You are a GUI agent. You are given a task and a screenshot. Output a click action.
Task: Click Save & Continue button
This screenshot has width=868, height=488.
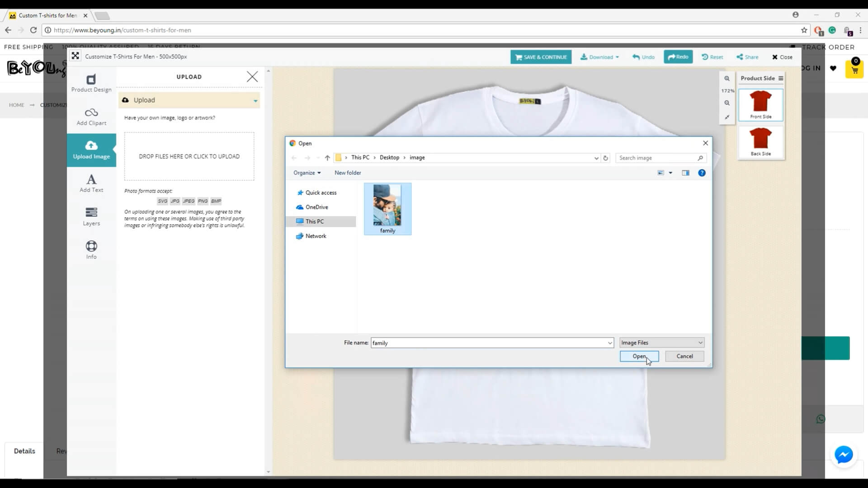click(541, 57)
